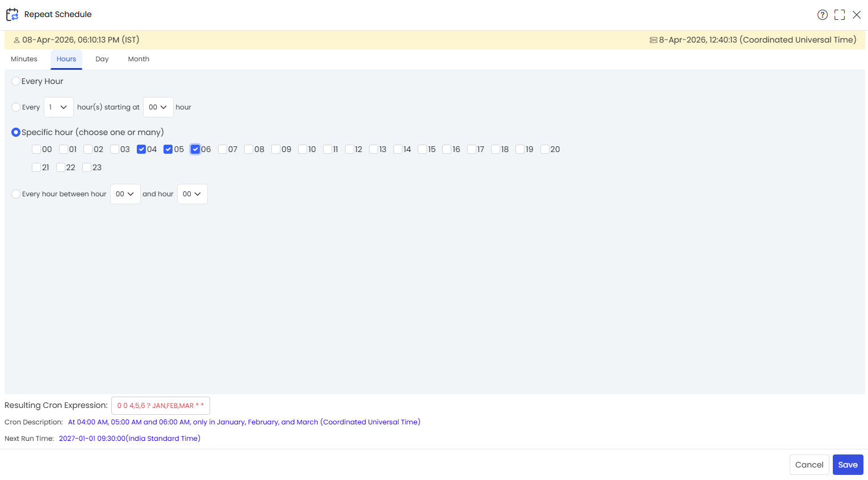This screenshot has width=868, height=480.
Task: Click the server icon beside UTC time
Action: tap(653, 40)
